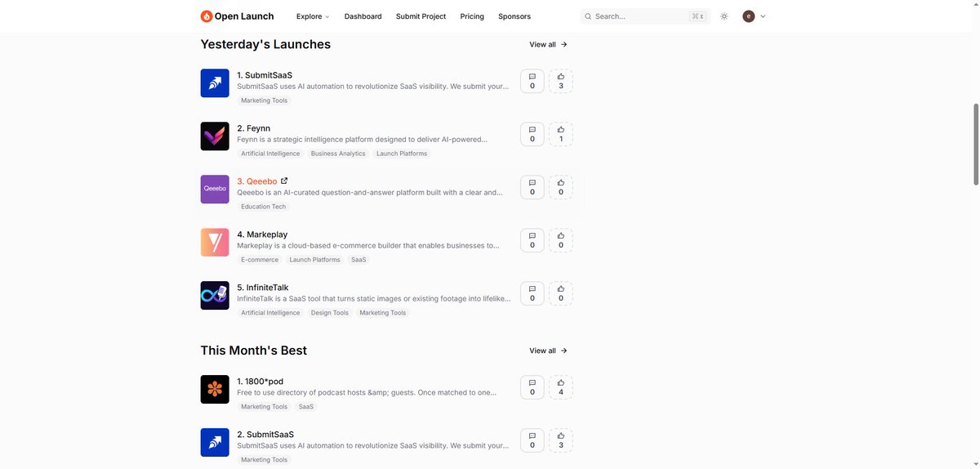The image size is (980, 469).
Task: Upvote Qeeebo
Action: click(x=561, y=187)
